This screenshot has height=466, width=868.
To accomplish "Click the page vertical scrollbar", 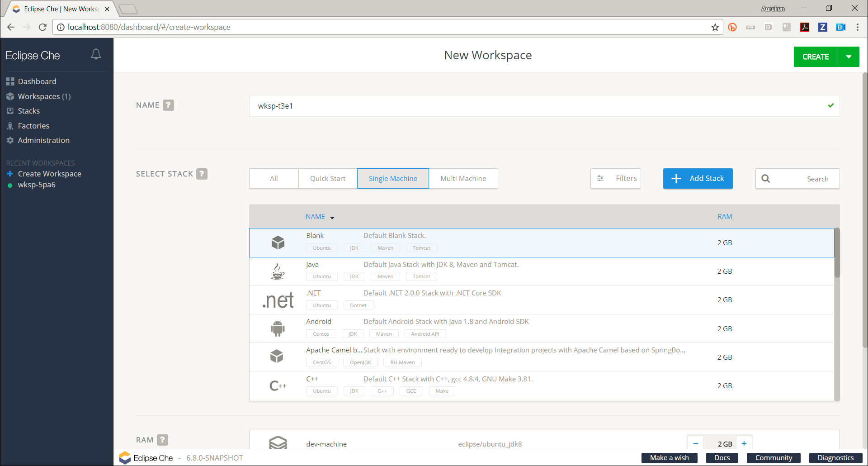I will tap(865, 210).
